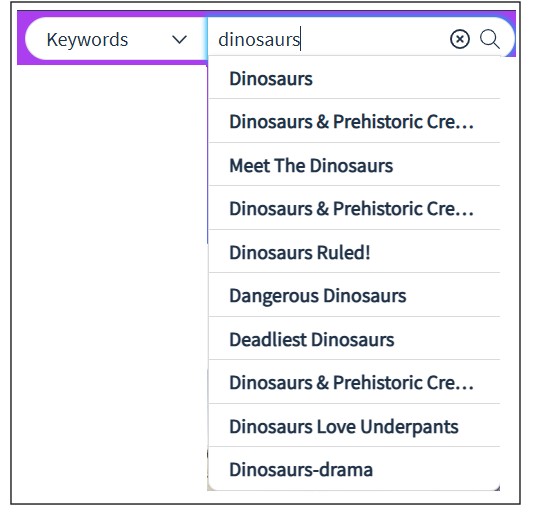
Task: Select the plain "Dinosaurs" suggestion
Action: 354,78
